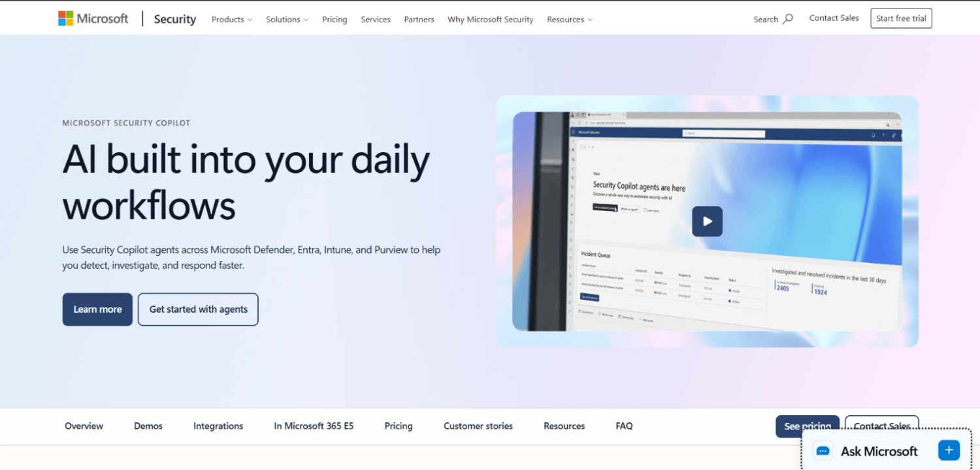The height and width of the screenshot is (470, 980).
Task: Click Contact Sales in the header
Action: [834, 18]
